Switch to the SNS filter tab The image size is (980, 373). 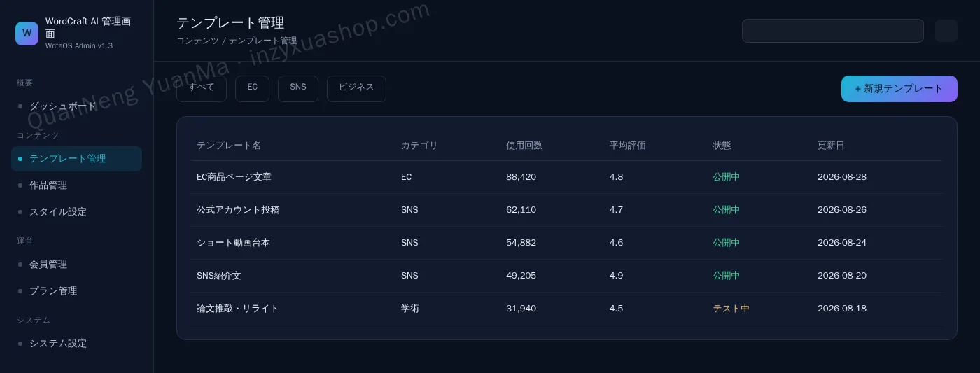pyautogui.click(x=298, y=89)
